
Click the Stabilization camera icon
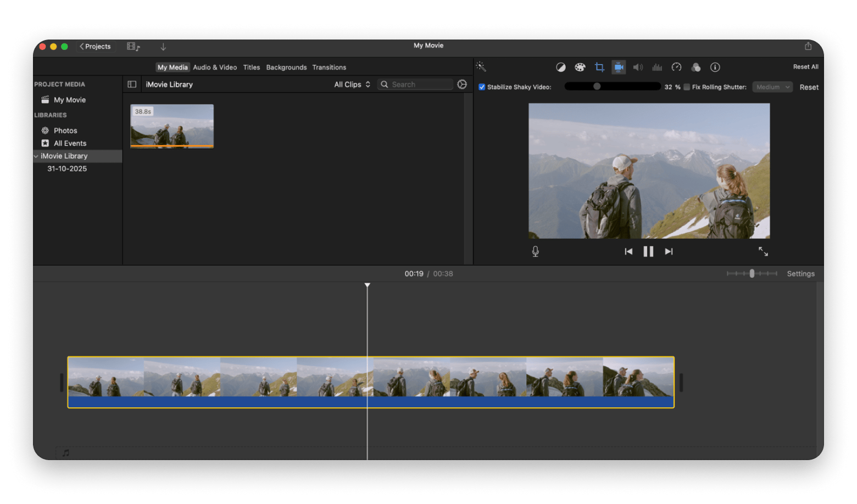click(619, 67)
